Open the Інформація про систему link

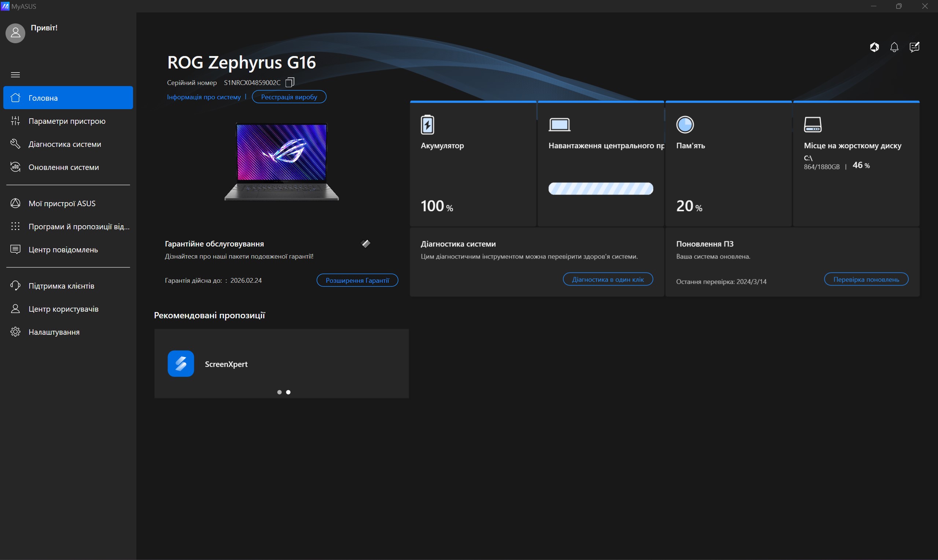(204, 97)
